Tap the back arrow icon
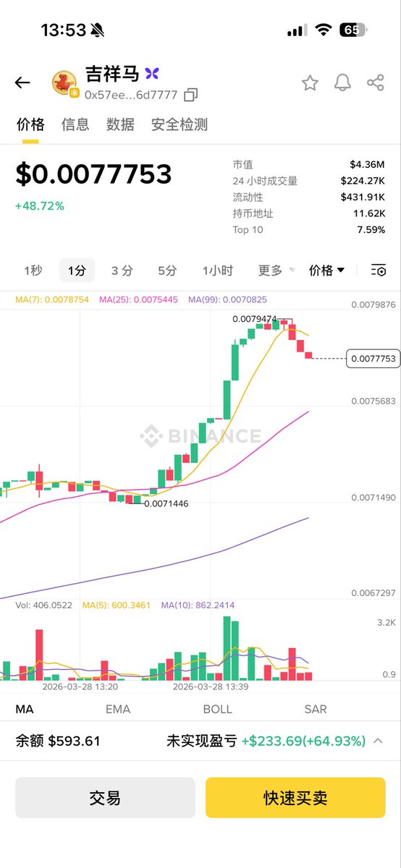The width and height of the screenshot is (401, 868). click(x=22, y=82)
